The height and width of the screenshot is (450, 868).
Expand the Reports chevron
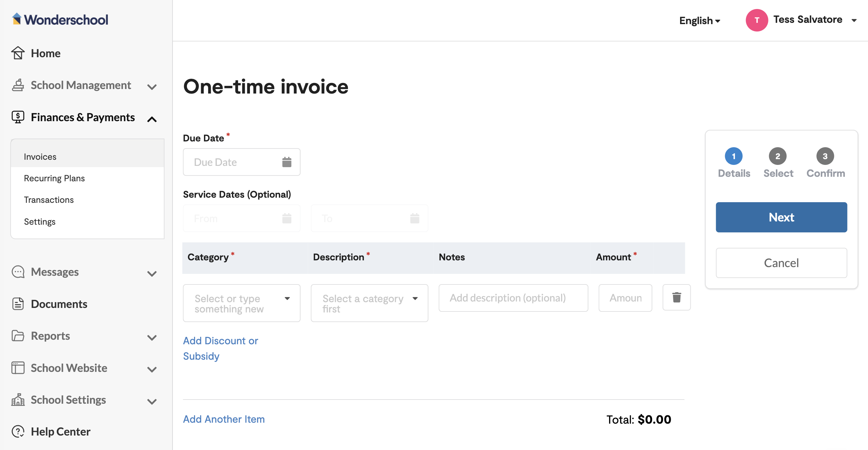click(152, 338)
